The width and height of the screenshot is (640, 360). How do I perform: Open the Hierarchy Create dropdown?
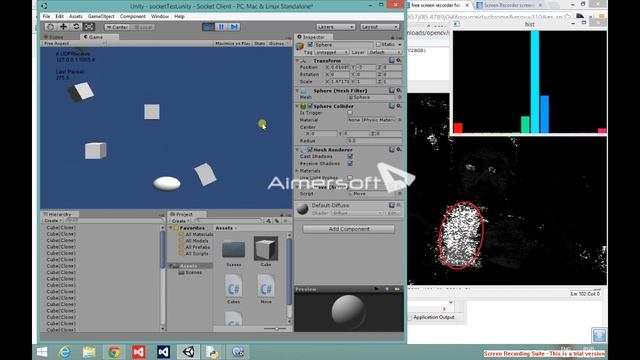[52, 220]
